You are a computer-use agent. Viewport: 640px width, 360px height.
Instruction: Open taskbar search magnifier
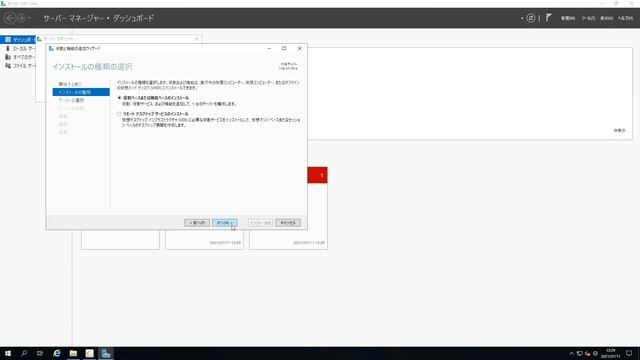click(x=24, y=353)
